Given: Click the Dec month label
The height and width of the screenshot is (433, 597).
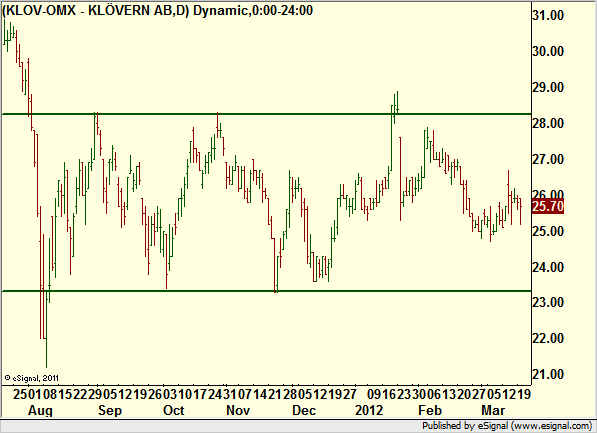Looking at the screenshot, I should point(304,411).
